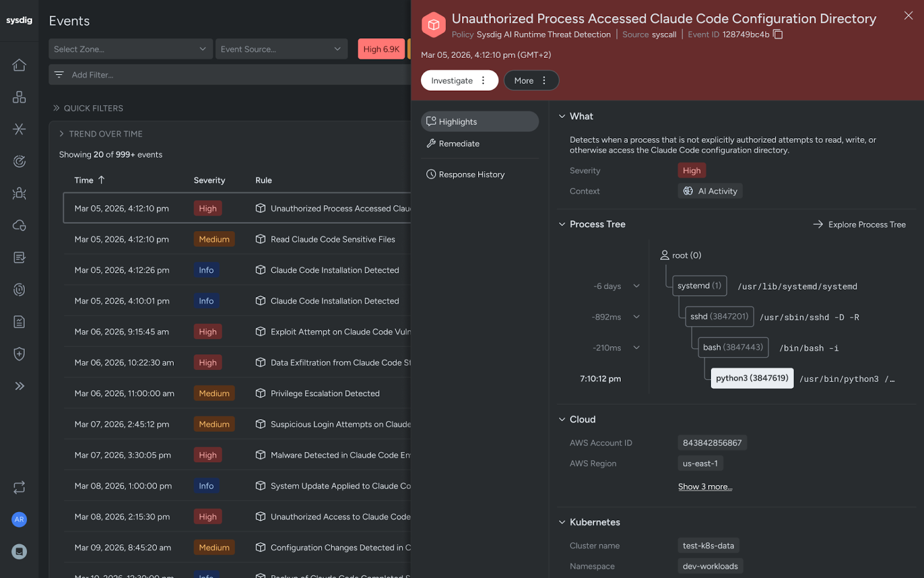Click the Severity column header

click(209, 180)
